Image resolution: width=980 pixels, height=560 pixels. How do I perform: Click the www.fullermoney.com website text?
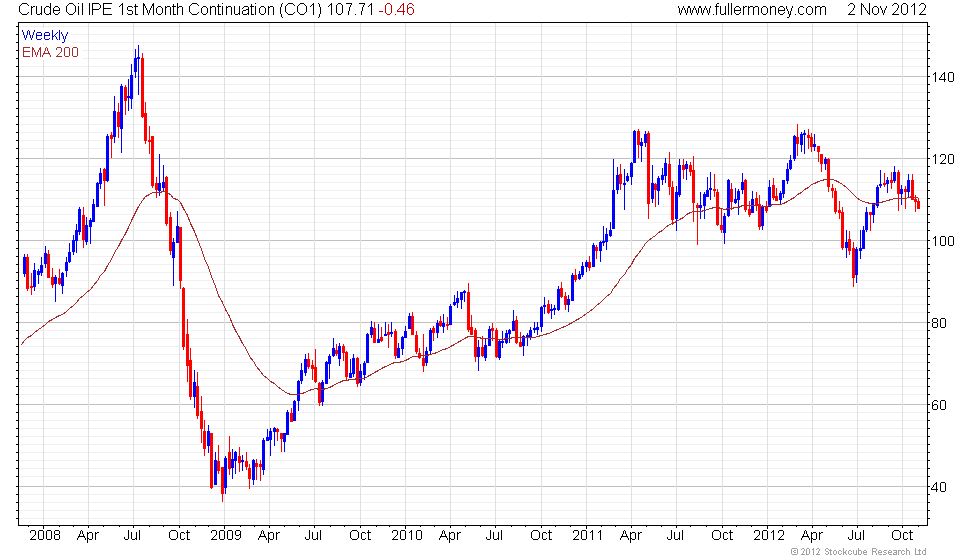point(752,10)
